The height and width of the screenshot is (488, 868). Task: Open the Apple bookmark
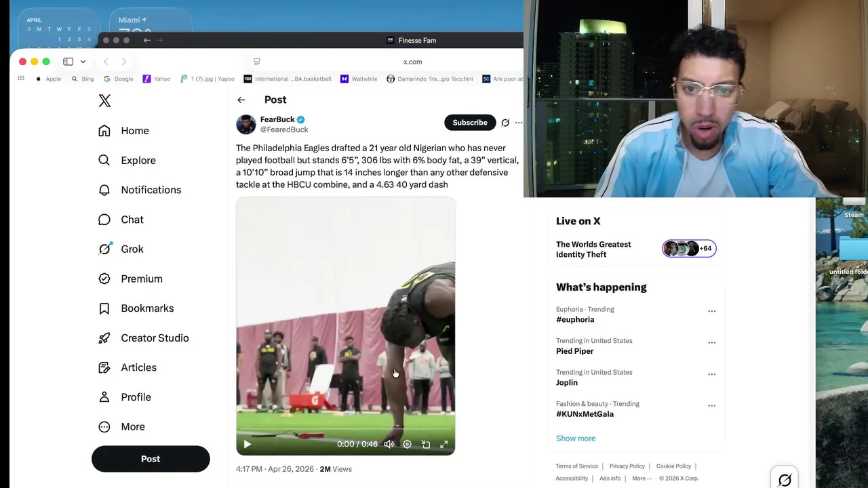point(48,79)
